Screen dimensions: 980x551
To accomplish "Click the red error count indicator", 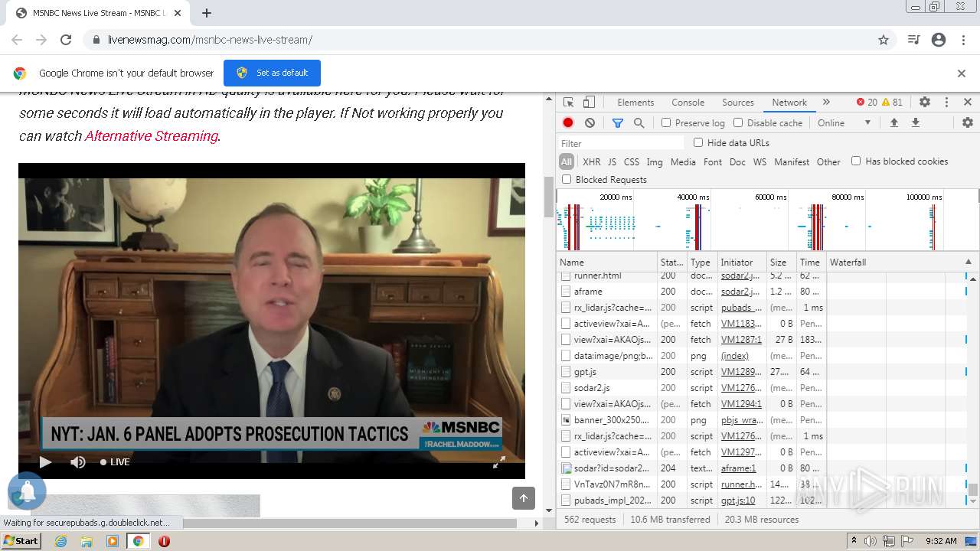I will 867,102.
